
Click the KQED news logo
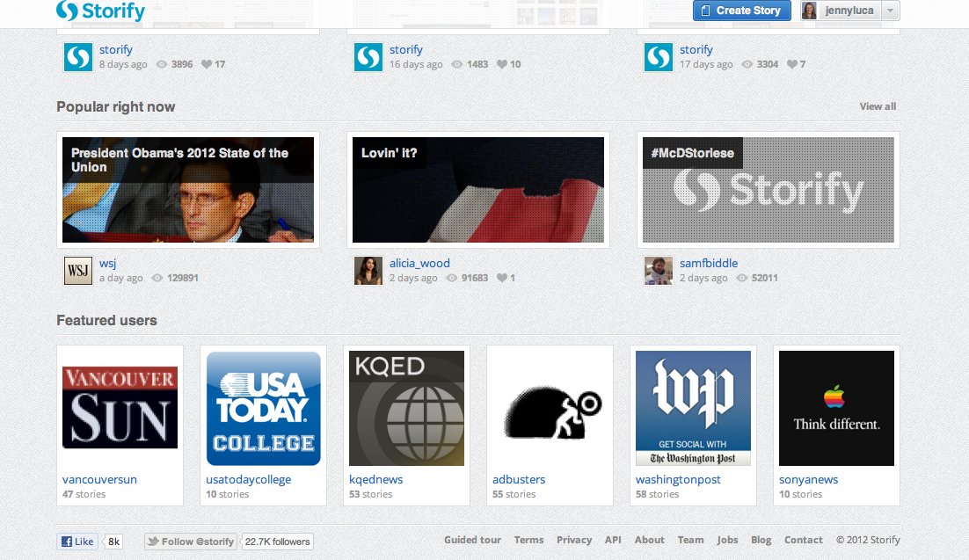tap(406, 408)
